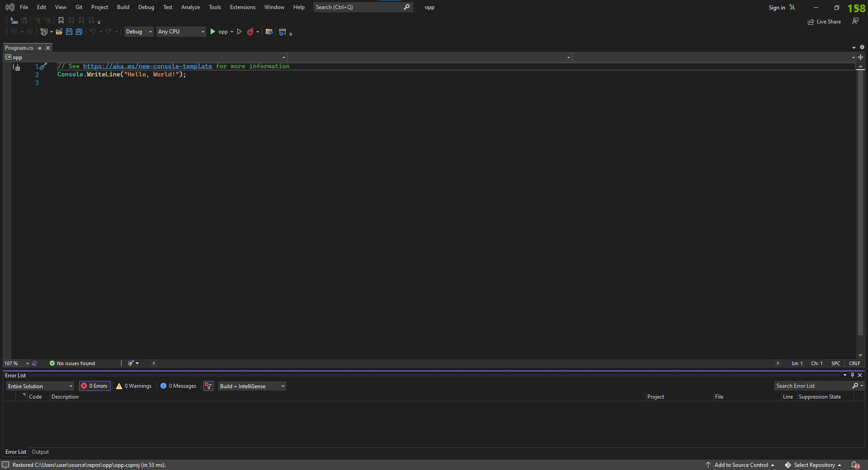Image resolution: width=868 pixels, height=470 pixels.
Task: Save Program.cs with the Save icon
Action: pos(69,32)
